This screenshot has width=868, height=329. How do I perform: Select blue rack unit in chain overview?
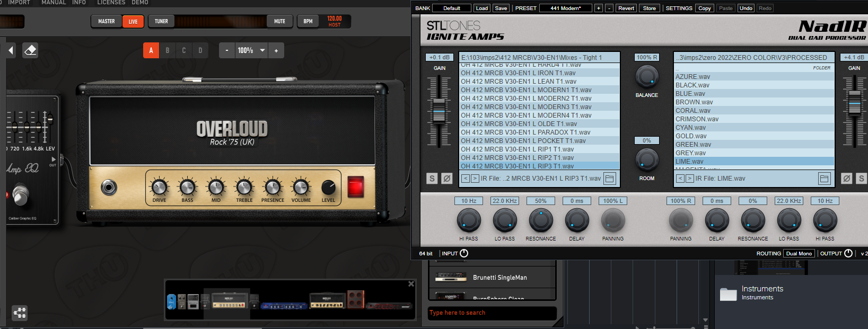coord(284,306)
